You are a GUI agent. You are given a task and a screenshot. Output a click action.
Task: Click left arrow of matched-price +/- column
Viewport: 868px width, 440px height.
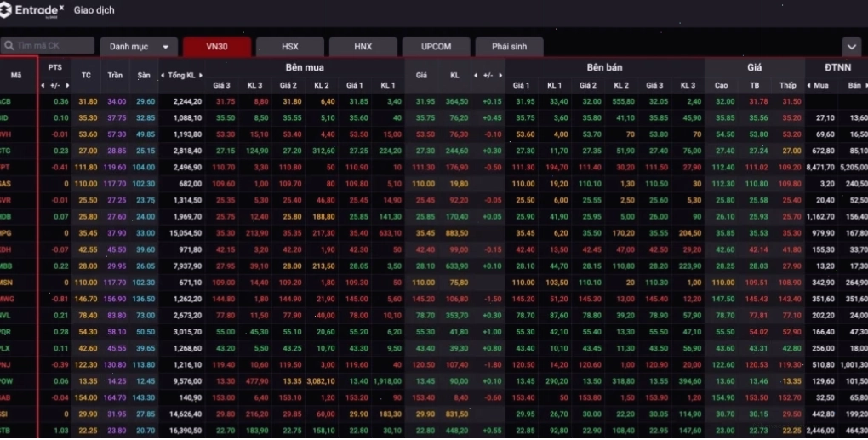tap(476, 75)
